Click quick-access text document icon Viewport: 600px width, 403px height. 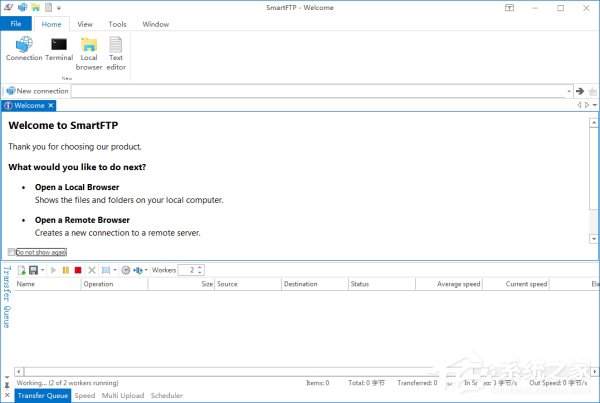[x=48, y=7]
